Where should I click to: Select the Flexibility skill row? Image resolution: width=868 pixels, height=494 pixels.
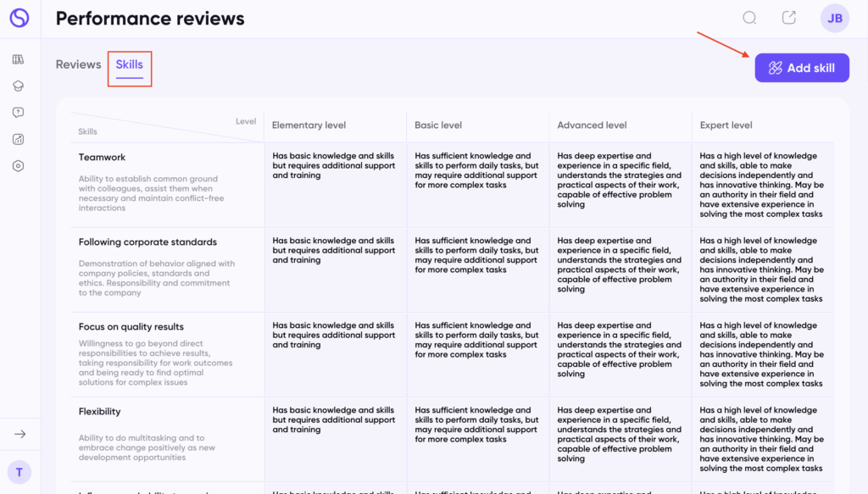(x=100, y=412)
